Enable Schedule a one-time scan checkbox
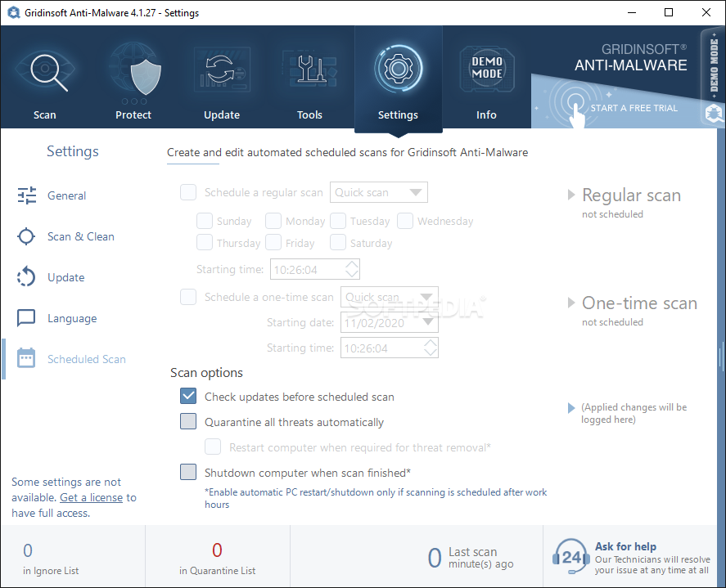This screenshot has width=726, height=588. [x=188, y=297]
